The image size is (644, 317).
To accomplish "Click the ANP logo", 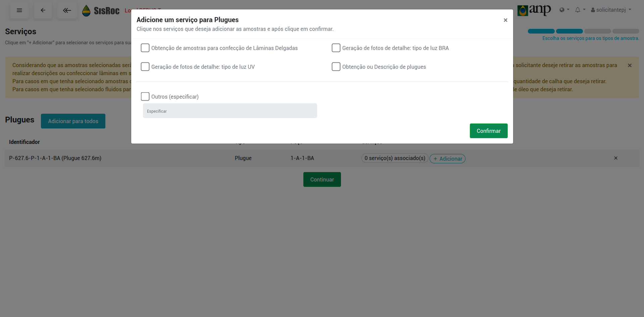I will 534,10.
